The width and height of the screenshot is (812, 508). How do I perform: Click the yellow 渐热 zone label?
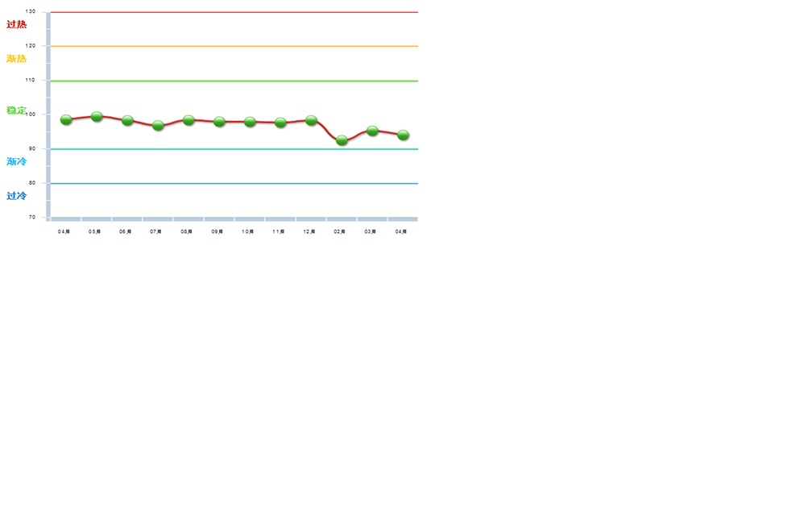click(x=17, y=59)
